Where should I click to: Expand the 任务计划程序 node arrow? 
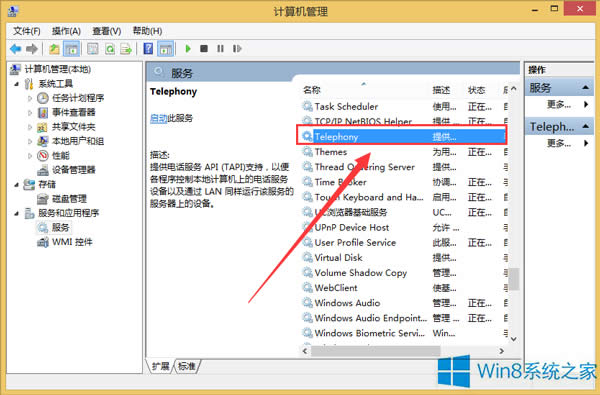click(x=30, y=98)
